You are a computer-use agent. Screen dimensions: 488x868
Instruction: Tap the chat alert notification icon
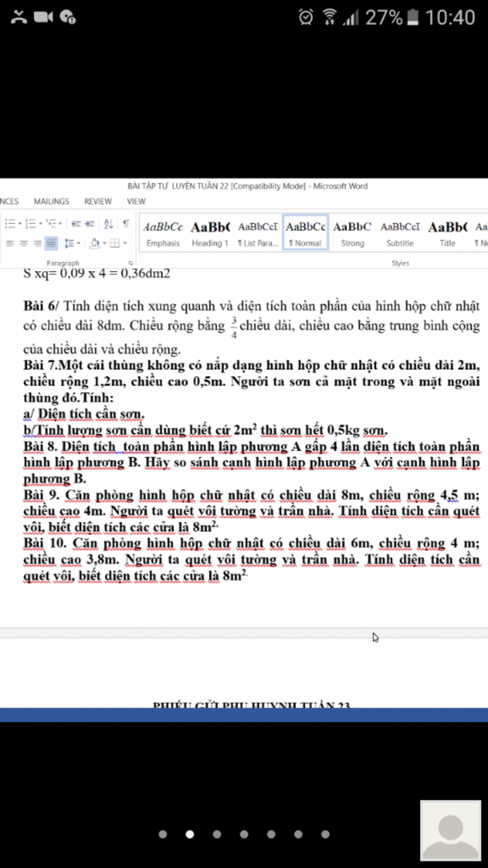click(68, 17)
